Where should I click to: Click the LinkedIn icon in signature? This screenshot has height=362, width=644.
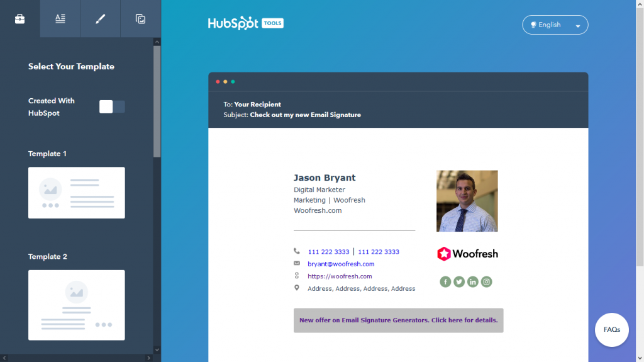(x=473, y=282)
